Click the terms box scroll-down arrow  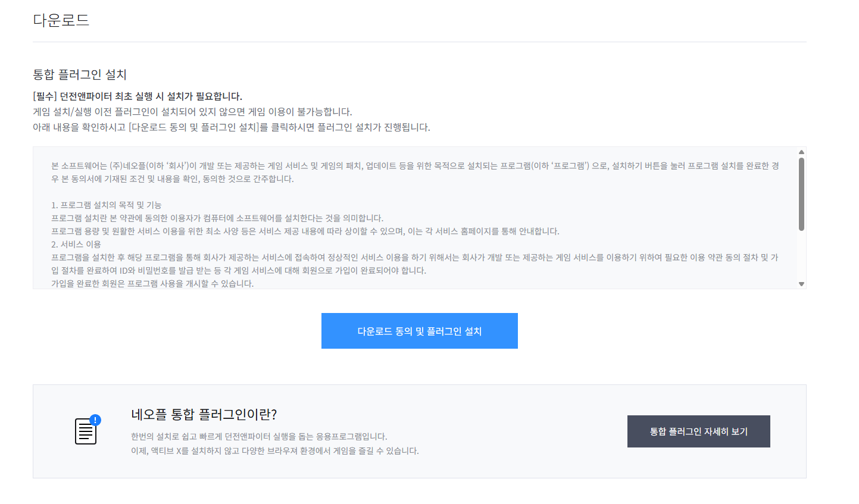click(801, 284)
